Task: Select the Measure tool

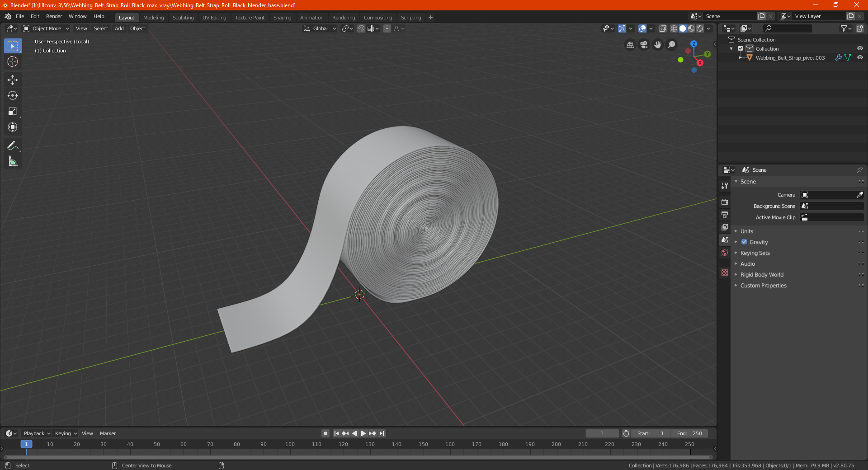Action: [x=13, y=161]
